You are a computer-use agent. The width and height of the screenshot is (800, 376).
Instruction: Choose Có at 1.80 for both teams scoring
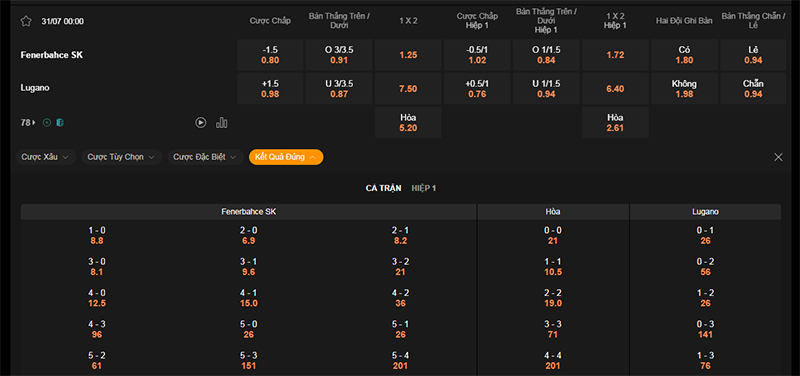pos(684,55)
